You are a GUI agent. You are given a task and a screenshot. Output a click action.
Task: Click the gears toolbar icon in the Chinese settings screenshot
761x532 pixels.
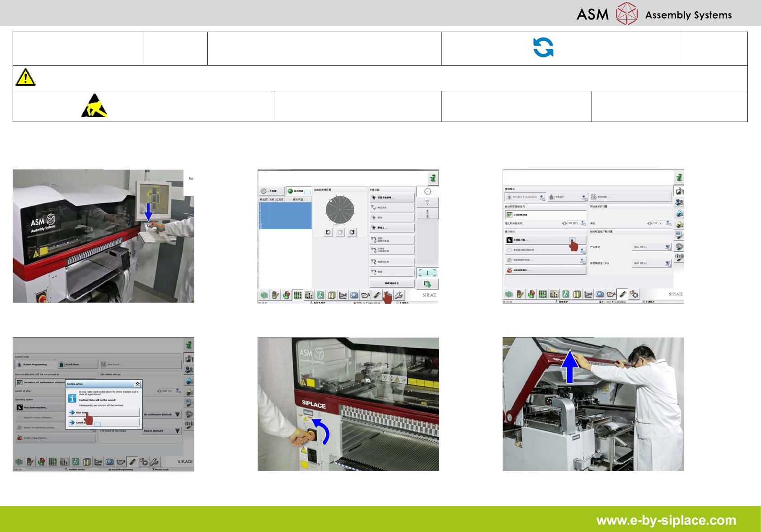634,294
